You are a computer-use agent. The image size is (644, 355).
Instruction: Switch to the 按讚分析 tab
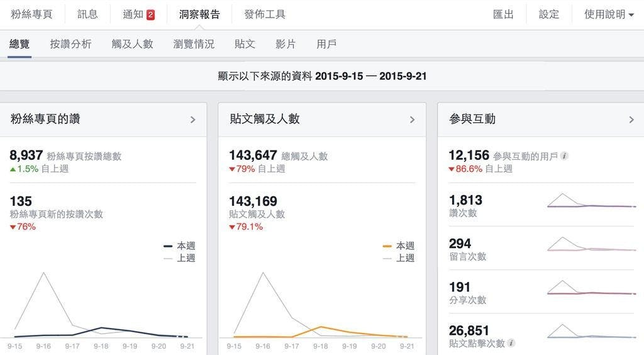(70, 44)
